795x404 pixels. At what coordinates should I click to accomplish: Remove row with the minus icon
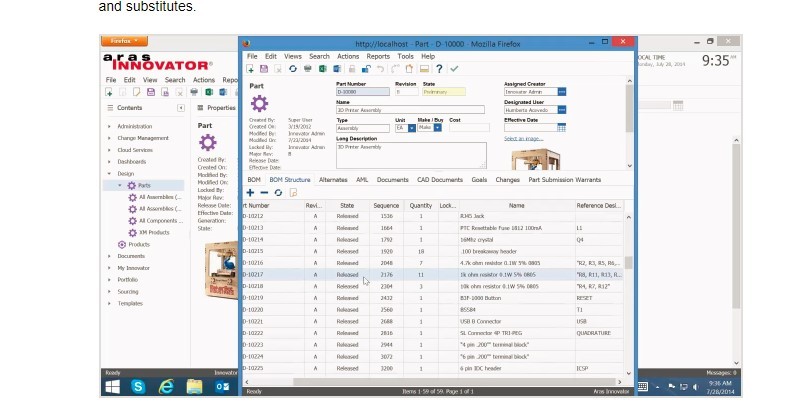[264, 192]
